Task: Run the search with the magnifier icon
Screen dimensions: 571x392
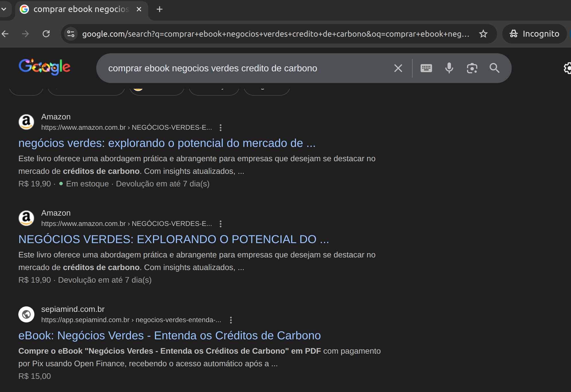Action: click(x=495, y=68)
